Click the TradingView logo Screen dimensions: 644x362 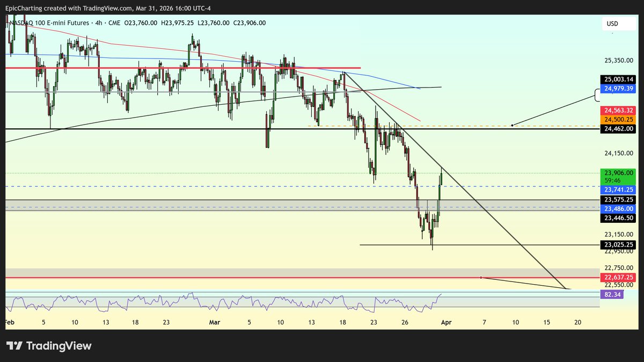[48, 346]
